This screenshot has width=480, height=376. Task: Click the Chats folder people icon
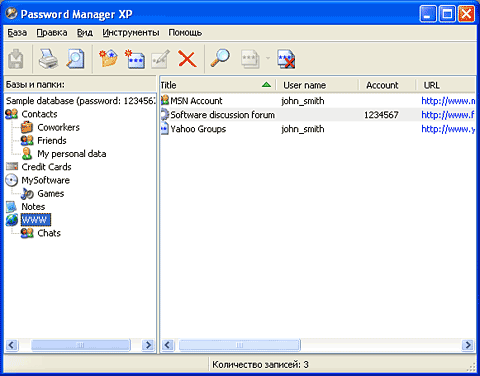pyautogui.click(x=27, y=233)
